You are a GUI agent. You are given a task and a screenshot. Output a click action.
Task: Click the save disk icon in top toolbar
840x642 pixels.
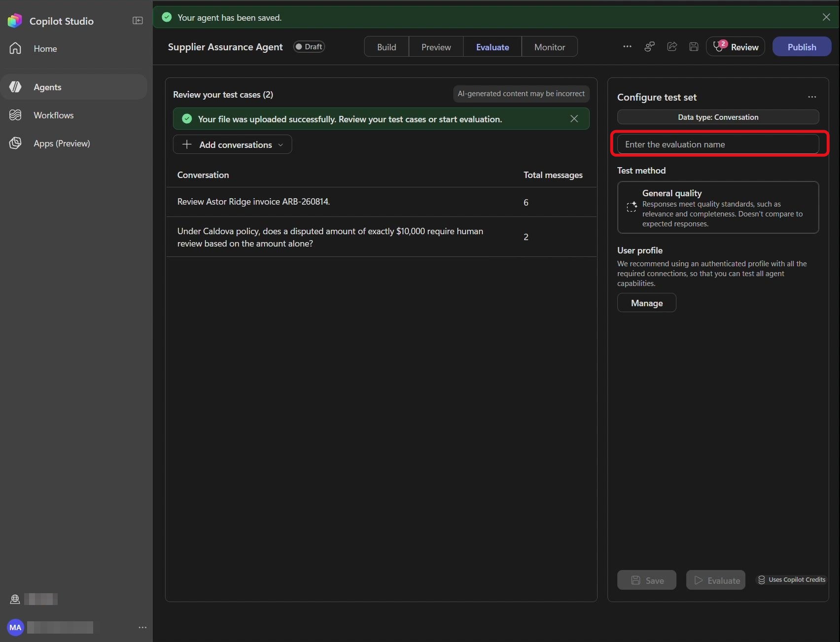coord(694,46)
